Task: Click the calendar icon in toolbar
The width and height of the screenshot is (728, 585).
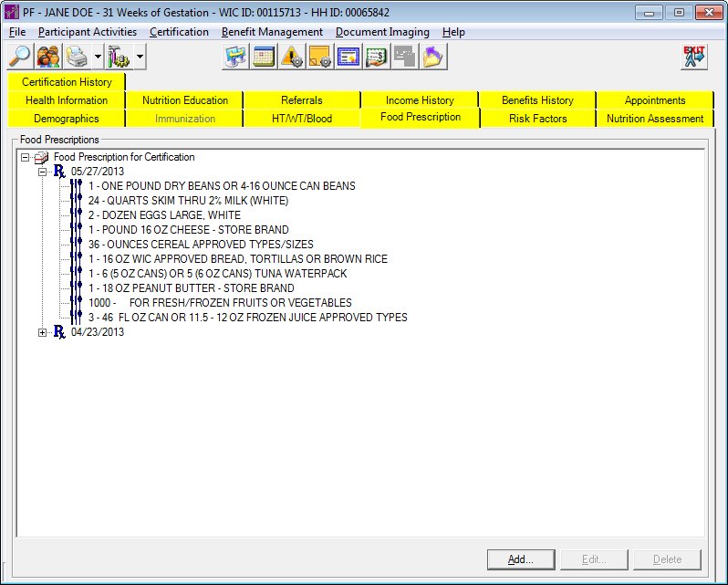Action: click(264, 57)
